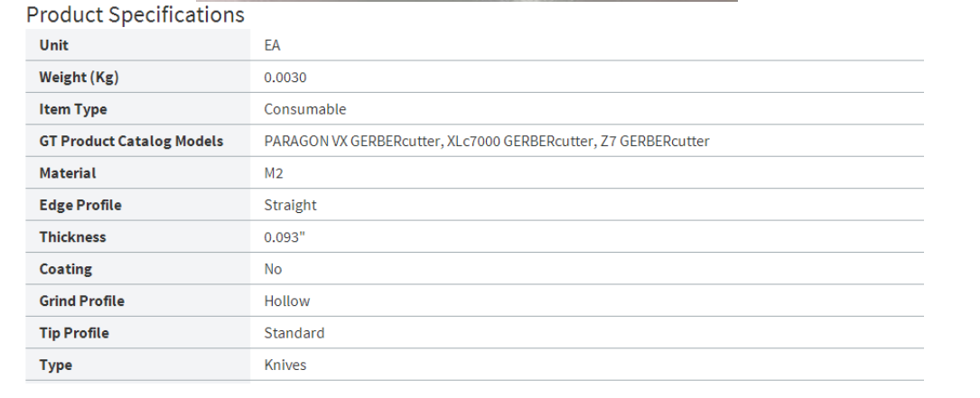Click the Consumable value
Image resolution: width=980 pixels, height=398 pixels.
[305, 109]
